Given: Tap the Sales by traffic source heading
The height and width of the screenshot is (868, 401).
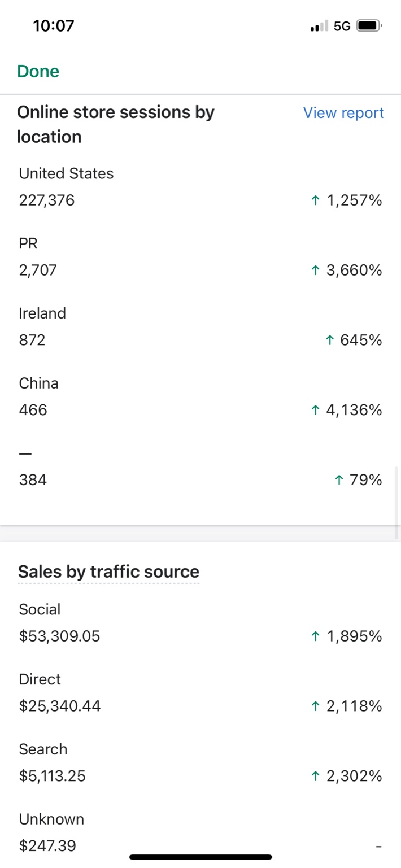Looking at the screenshot, I should [108, 572].
